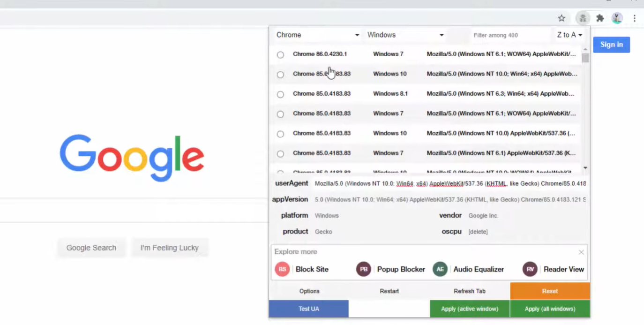644x325 pixels.
Task: Click the Test UA button
Action: pos(309,309)
